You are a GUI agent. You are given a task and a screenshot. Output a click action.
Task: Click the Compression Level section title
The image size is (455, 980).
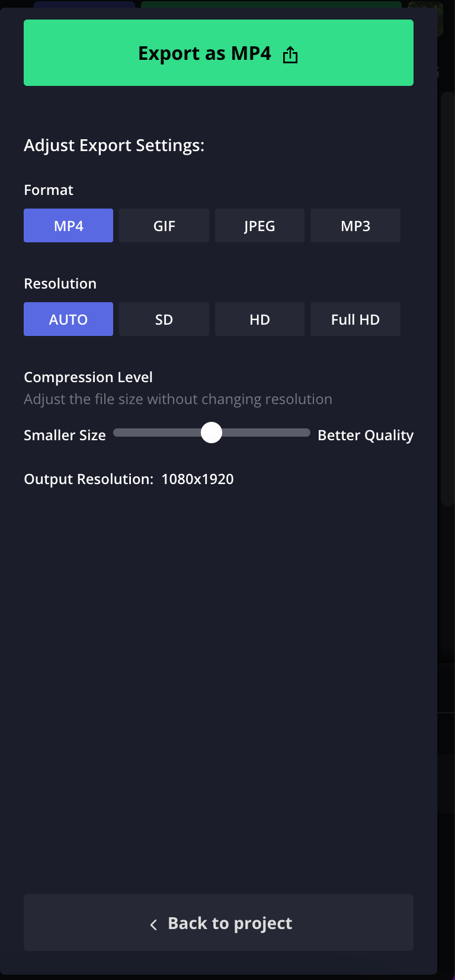88,377
